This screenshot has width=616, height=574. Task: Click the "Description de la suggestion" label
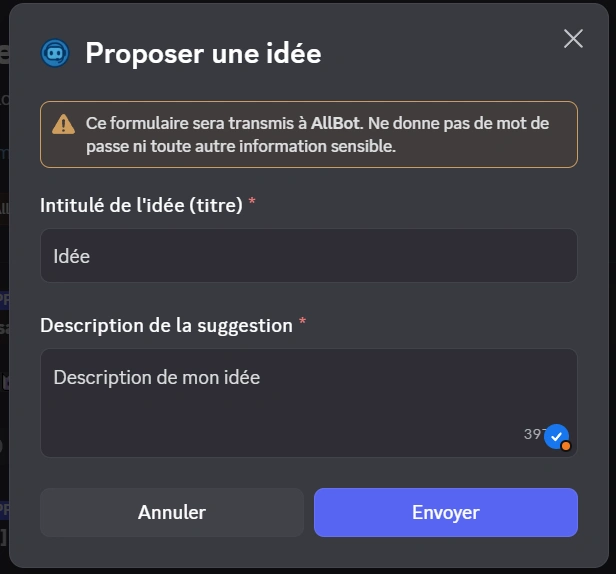click(166, 325)
